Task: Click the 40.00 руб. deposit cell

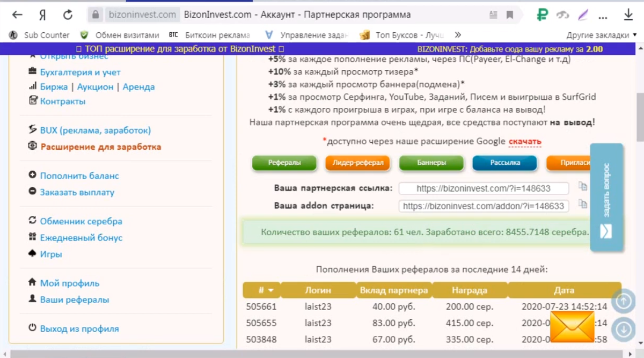Action: (394, 307)
